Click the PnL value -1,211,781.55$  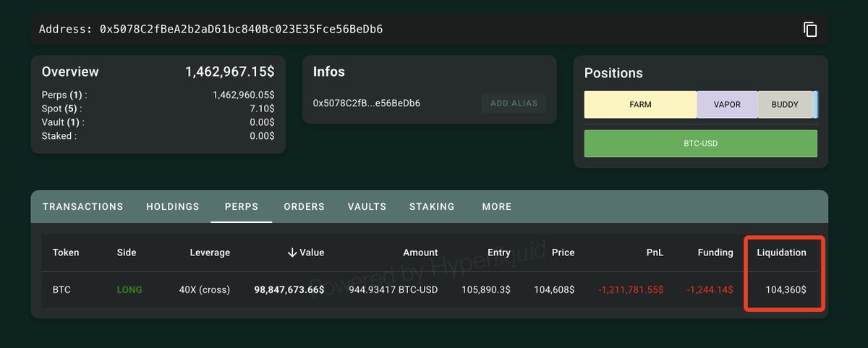click(631, 289)
